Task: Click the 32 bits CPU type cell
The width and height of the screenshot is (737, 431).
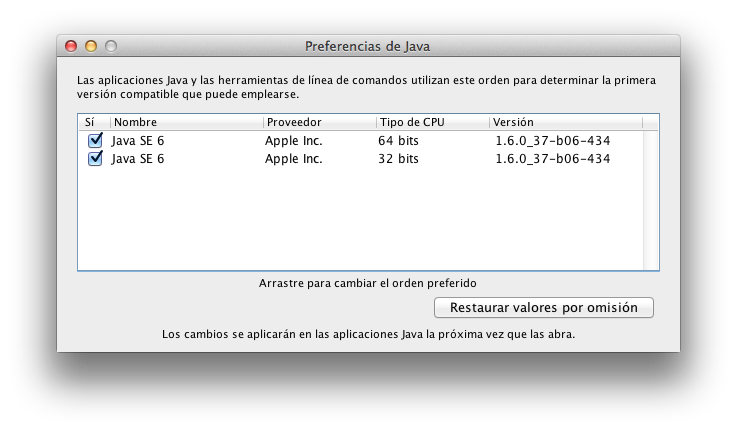Action: (x=398, y=159)
